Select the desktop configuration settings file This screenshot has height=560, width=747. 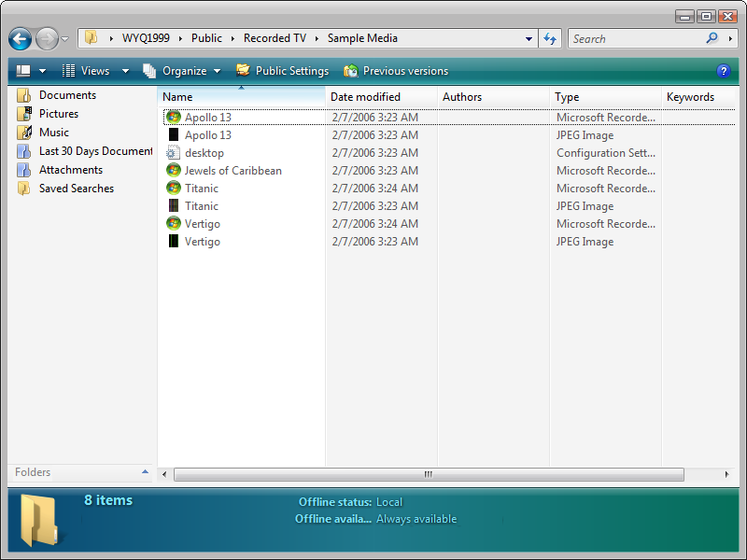coord(204,153)
